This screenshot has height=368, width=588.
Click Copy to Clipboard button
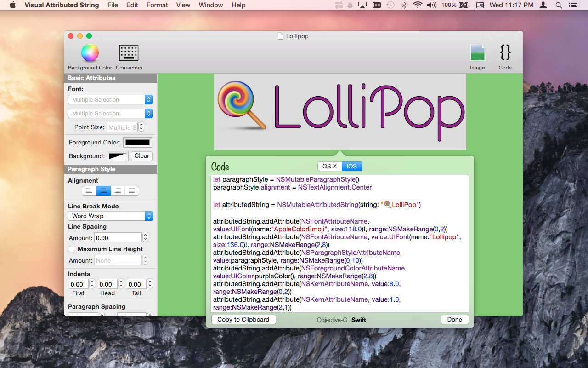243,319
